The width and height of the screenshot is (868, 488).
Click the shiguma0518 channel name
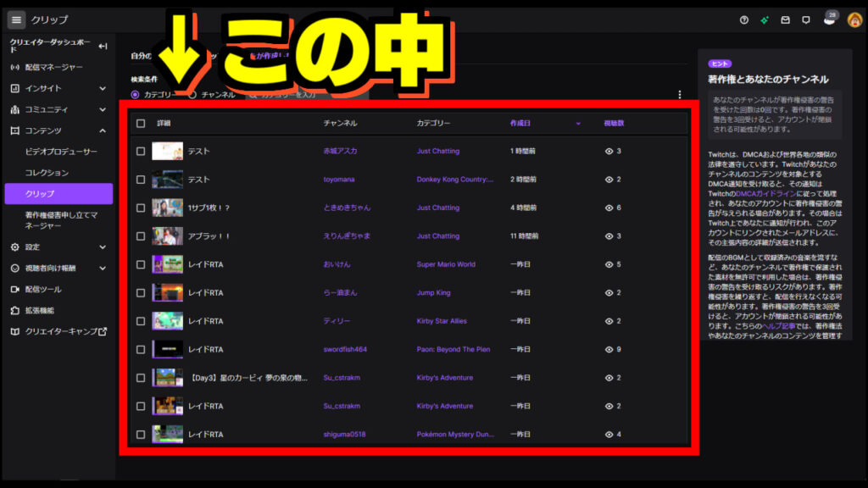pos(344,435)
